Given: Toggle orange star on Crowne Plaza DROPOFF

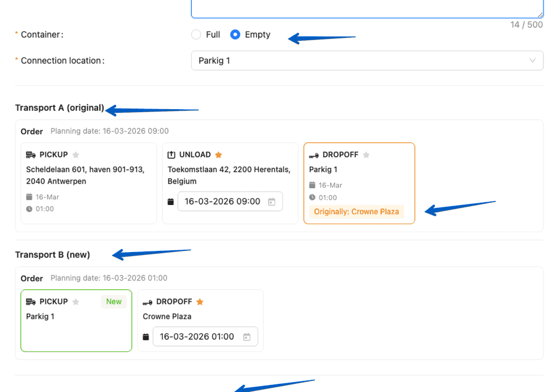Looking at the screenshot, I should coord(199,301).
